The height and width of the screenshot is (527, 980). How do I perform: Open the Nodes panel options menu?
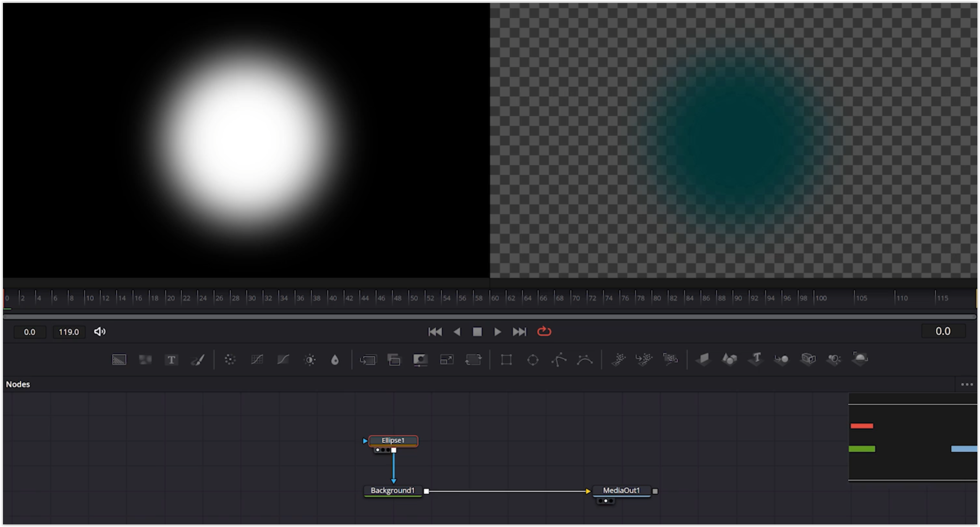(967, 384)
